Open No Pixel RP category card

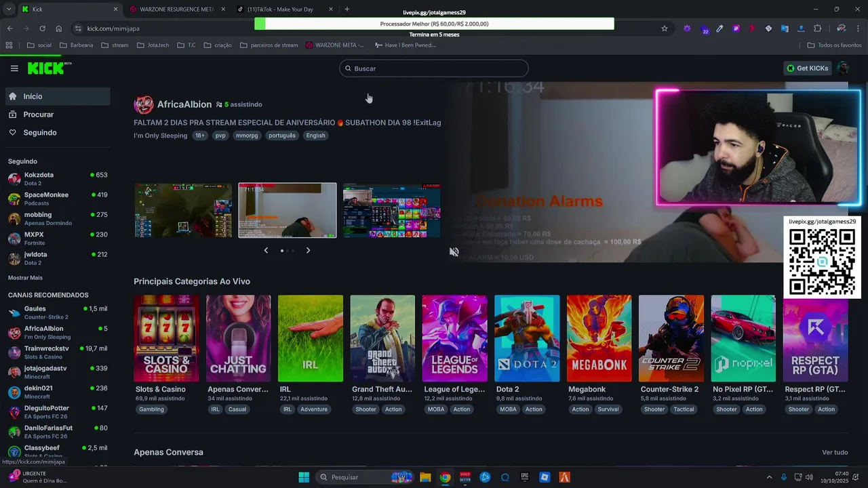pos(743,338)
